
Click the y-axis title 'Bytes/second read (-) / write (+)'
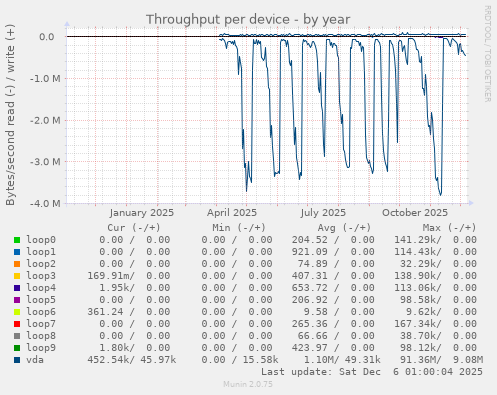tap(10, 115)
